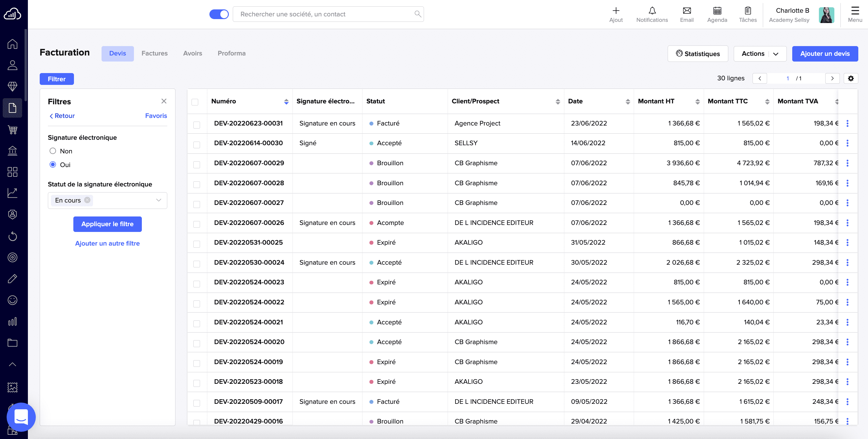Click Appliquer le filtre button
This screenshot has width=868, height=439.
pos(107,224)
